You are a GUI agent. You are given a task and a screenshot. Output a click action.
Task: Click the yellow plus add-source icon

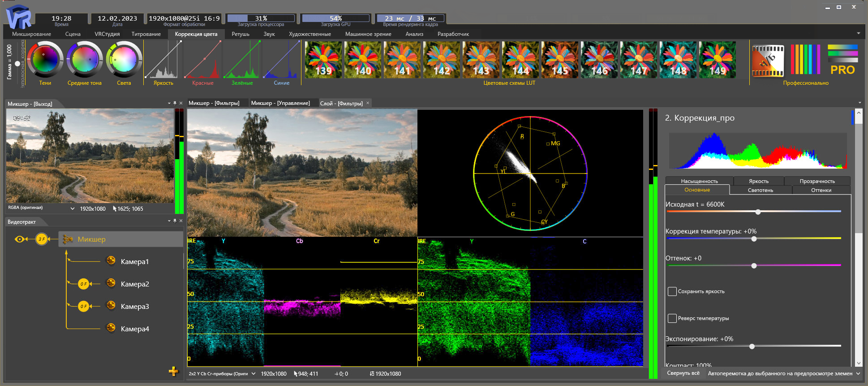tap(173, 371)
